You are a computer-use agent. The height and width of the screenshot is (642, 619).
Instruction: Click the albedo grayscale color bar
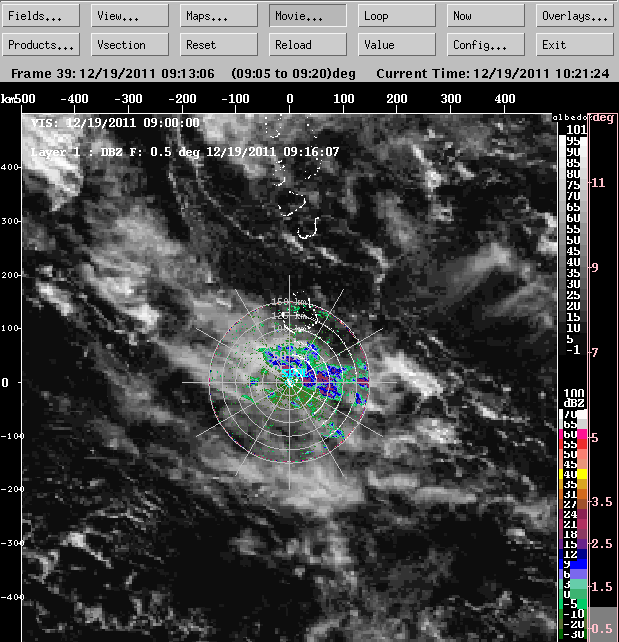(x=574, y=240)
